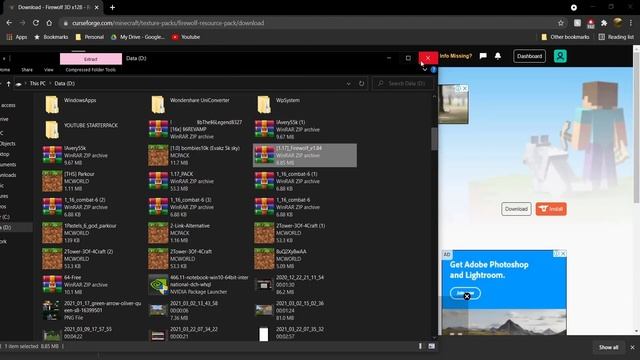
Task: Open Explorer help icon
Action: point(433,70)
